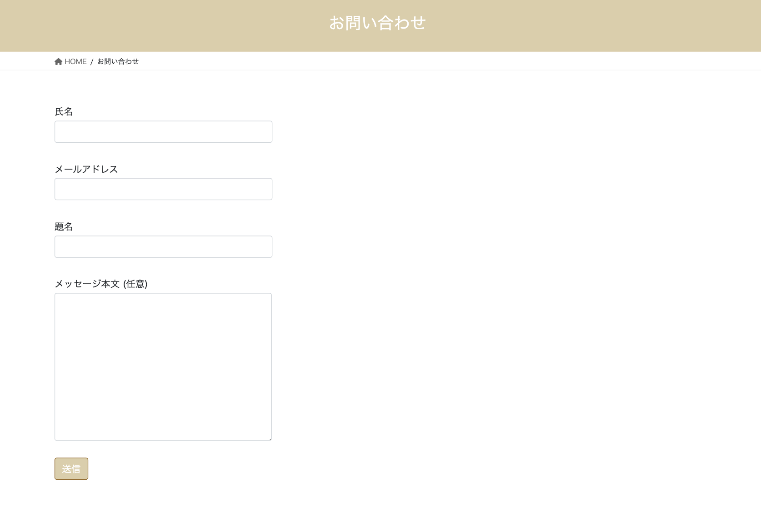Click the 氏名 label above its field
The height and width of the screenshot is (532, 761).
pos(64,111)
